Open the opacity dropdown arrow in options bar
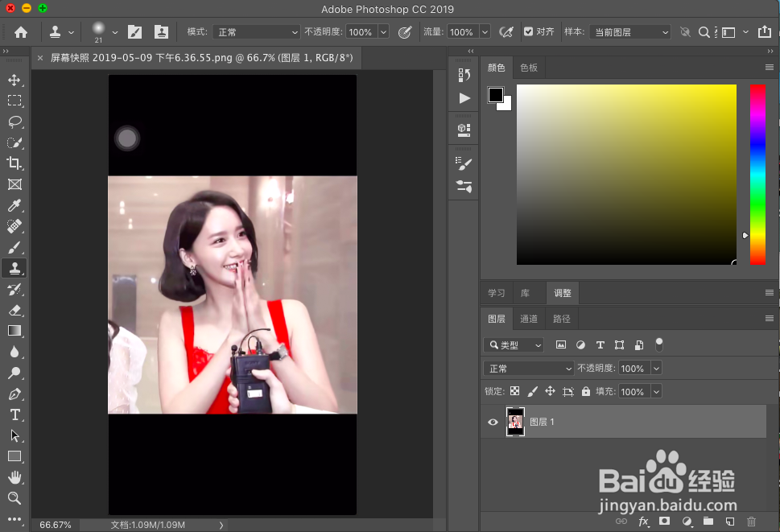 [x=383, y=32]
